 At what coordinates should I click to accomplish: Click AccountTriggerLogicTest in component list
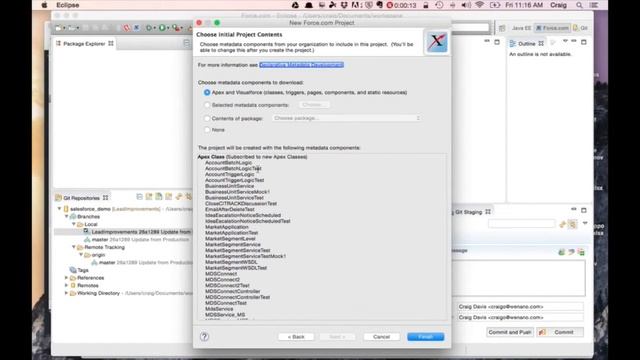(234, 180)
